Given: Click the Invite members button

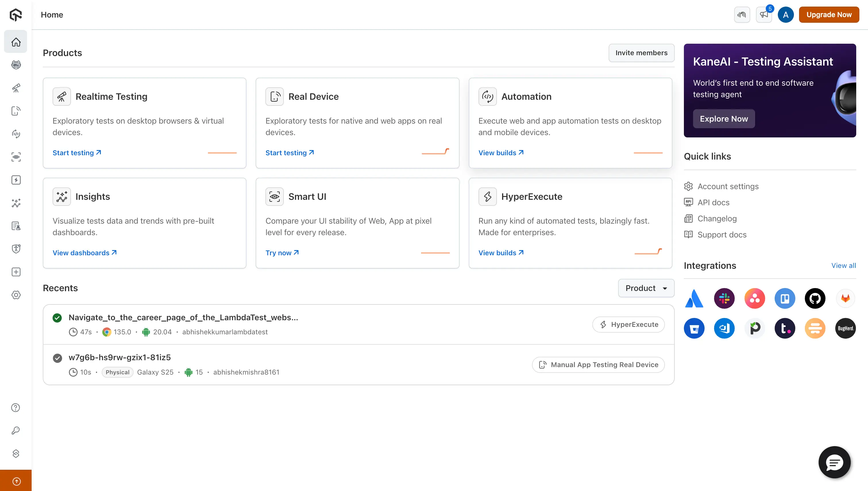Looking at the screenshot, I should [641, 53].
